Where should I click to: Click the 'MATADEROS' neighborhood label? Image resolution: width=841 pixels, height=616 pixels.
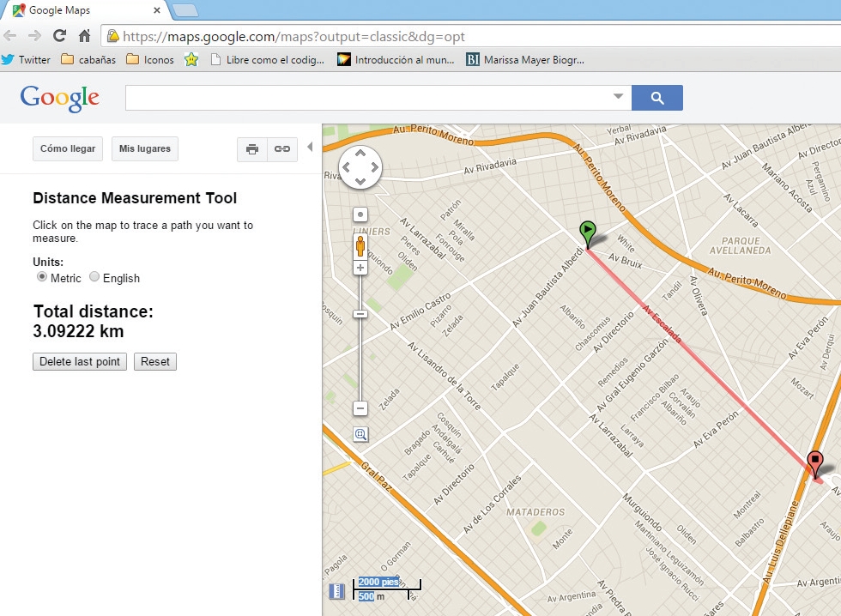(535, 512)
